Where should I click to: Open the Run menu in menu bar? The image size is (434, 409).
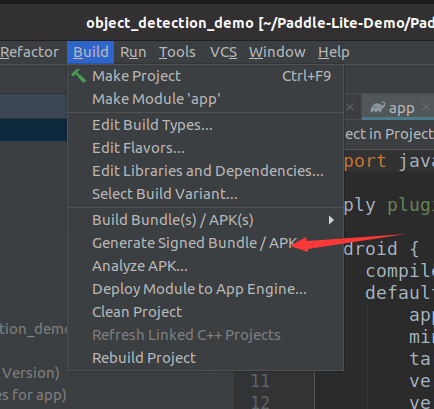tap(133, 52)
